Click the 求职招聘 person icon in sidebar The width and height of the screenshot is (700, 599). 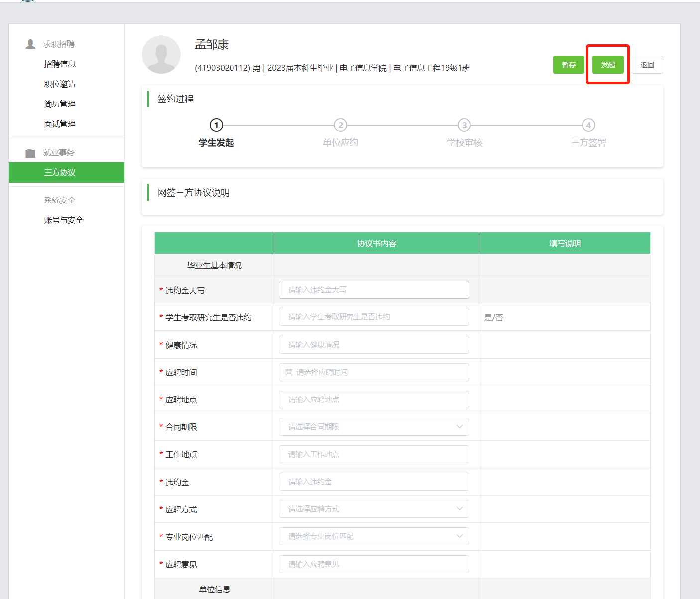(30, 44)
